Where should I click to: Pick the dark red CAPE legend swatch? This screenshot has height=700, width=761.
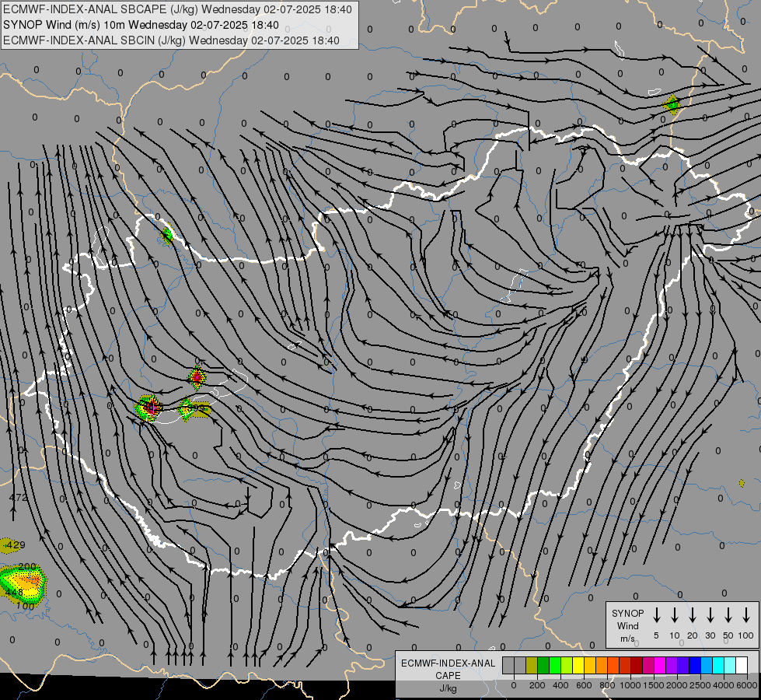(637, 665)
